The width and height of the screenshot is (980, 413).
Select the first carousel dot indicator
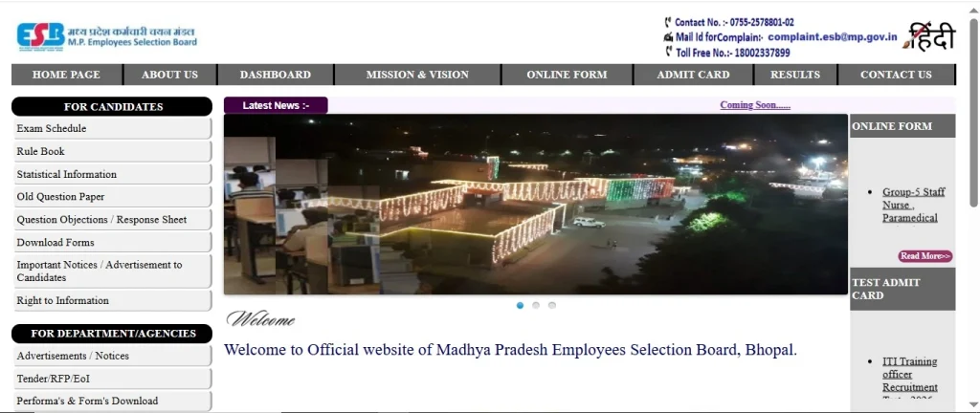(x=520, y=305)
